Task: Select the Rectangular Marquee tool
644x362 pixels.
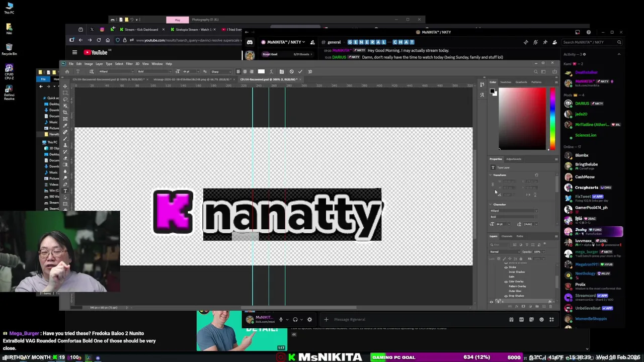Action: pos(65,93)
